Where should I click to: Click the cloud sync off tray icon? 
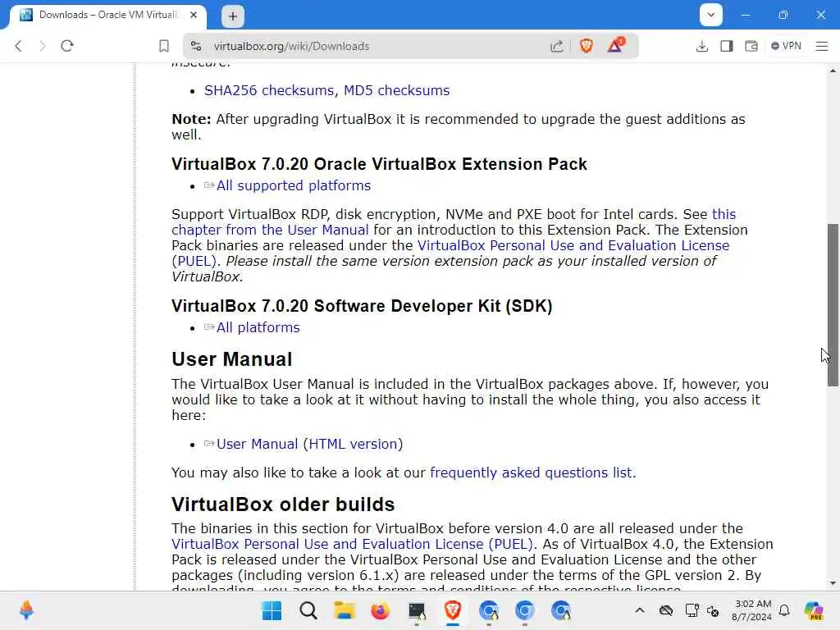click(666, 610)
